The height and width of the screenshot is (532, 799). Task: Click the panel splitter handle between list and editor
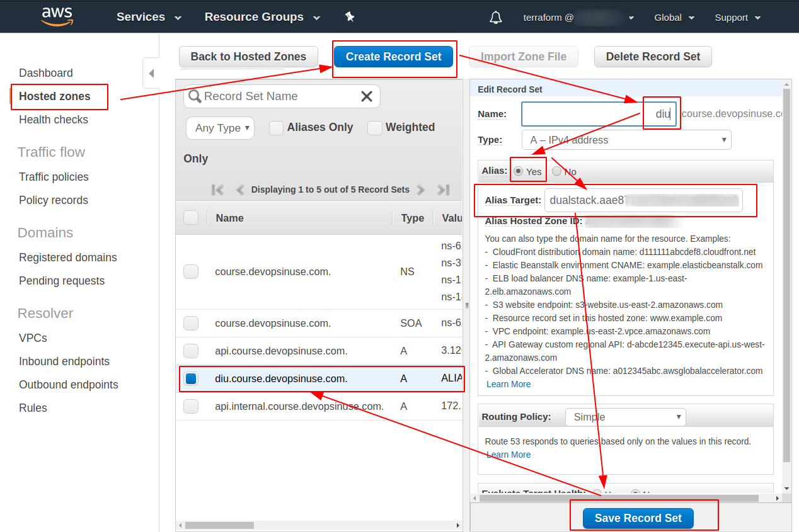pyautogui.click(x=467, y=305)
